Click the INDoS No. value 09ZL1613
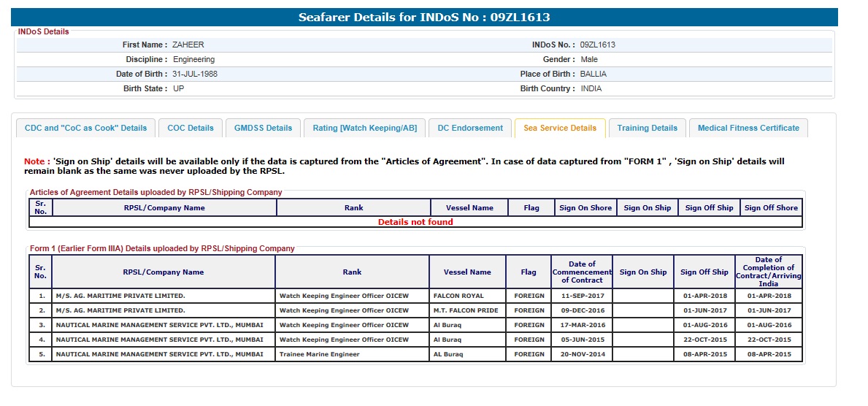This screenshot has width=868, height=406. [x=597, y=45]
